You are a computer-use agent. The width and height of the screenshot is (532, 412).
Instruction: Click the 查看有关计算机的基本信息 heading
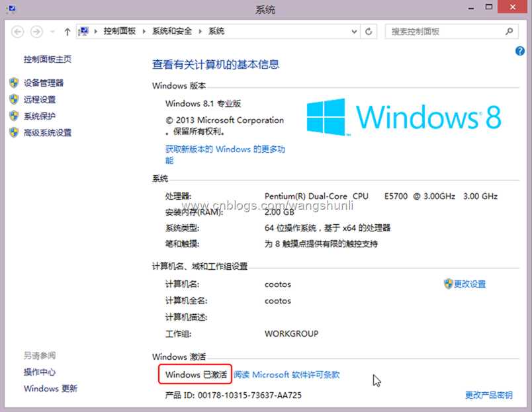(216, 64)
